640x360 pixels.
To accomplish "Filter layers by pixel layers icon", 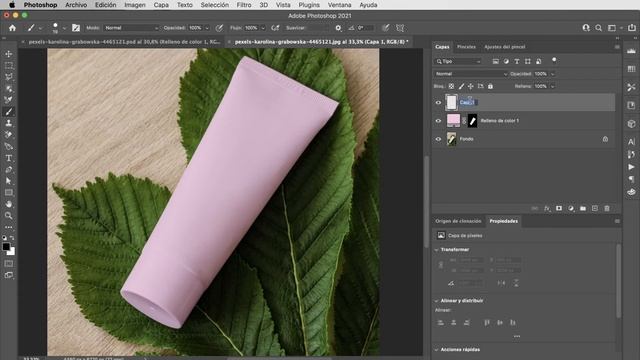I will pyautogui.click(x=496, y=61).
